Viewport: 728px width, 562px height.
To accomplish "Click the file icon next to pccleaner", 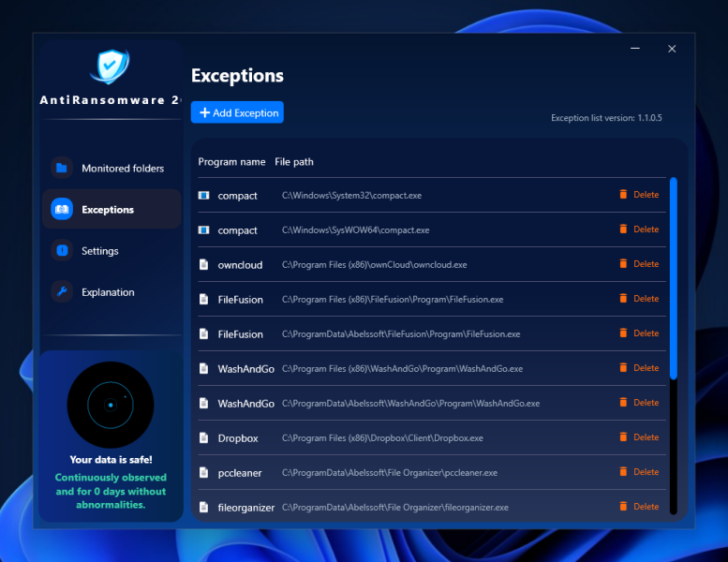I will (x=204, y=472).
